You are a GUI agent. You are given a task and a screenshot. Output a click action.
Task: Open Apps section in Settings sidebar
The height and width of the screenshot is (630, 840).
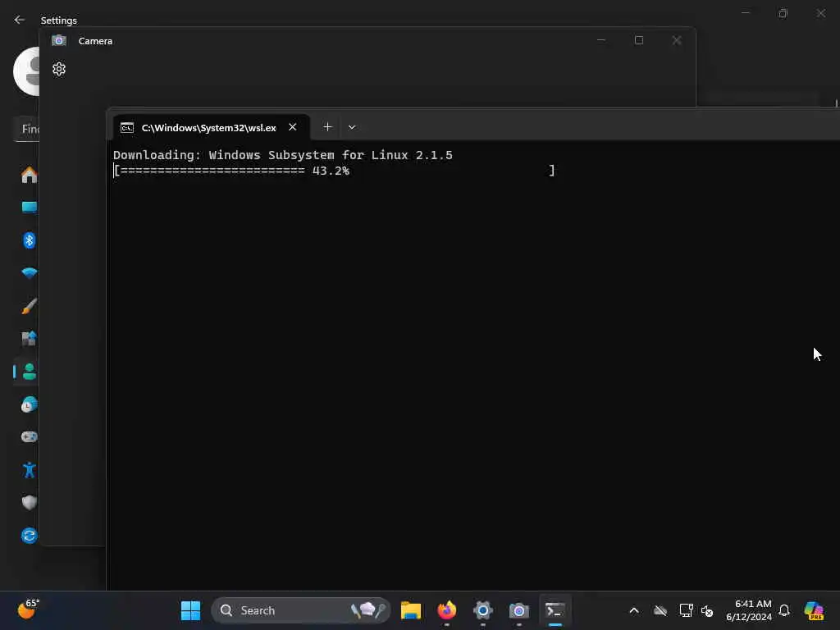coord(29,339)
